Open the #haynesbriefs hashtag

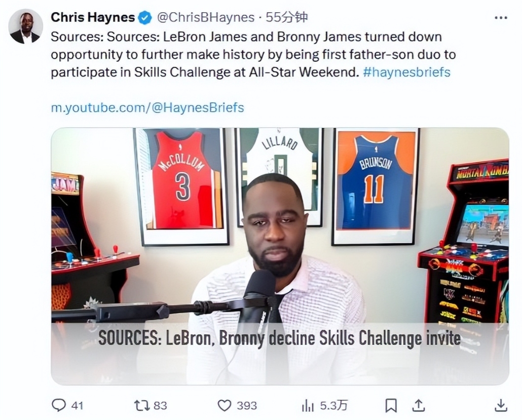[406, 72]
